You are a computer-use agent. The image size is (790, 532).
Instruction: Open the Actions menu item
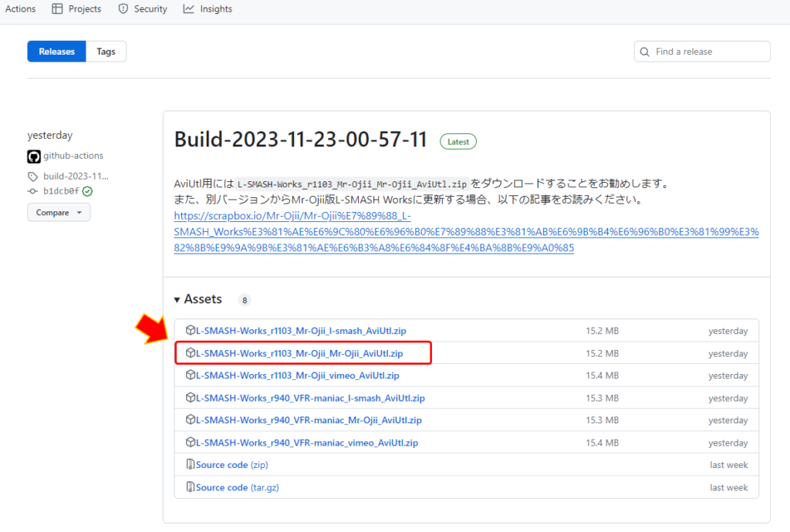click(20, 8)
